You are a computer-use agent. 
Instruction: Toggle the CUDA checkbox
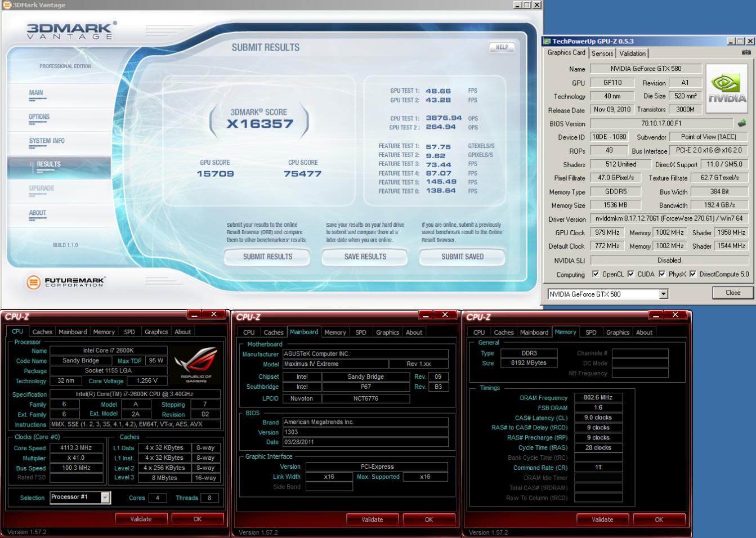coord(631,274)
